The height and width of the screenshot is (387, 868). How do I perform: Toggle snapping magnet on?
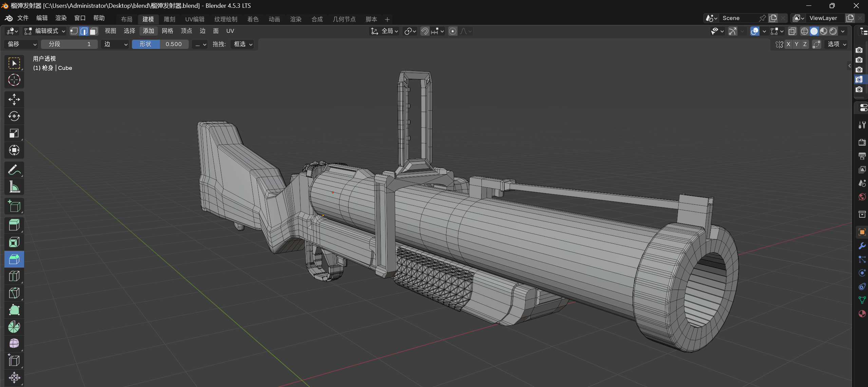pos(425,31)
